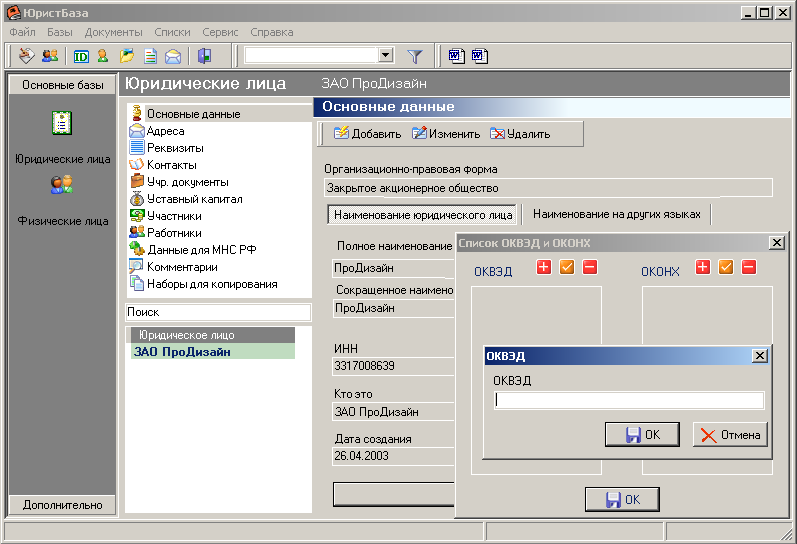Click the Удалить button

(520, 134)
